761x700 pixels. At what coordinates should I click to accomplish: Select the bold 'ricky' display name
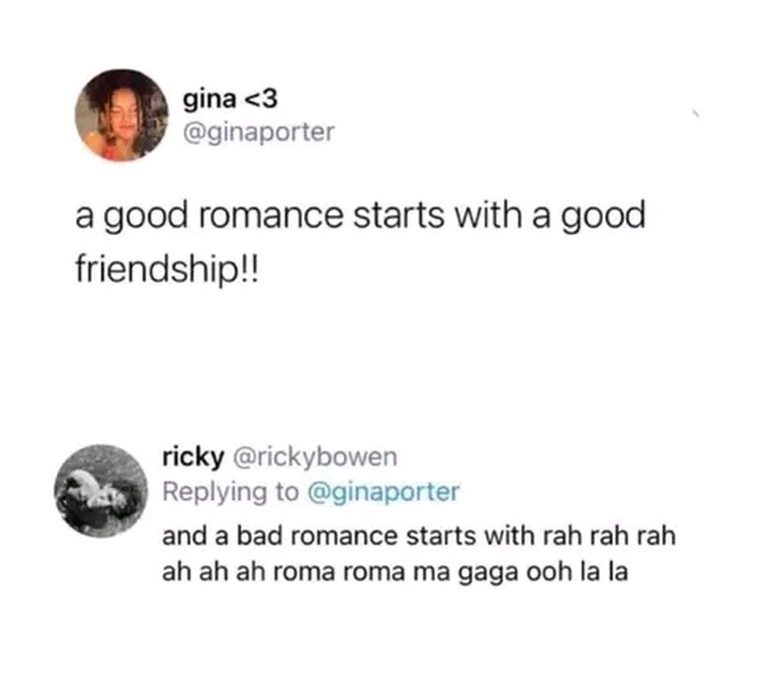click(x=193, y=456)
